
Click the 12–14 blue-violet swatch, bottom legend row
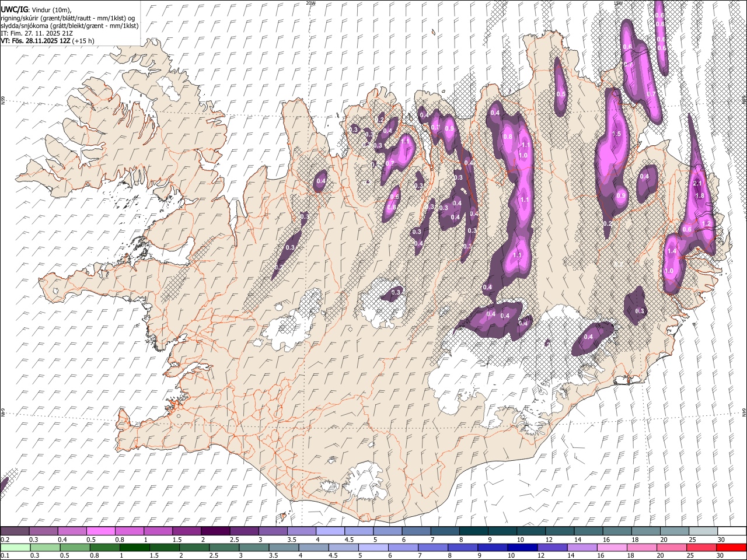(551, 547)
